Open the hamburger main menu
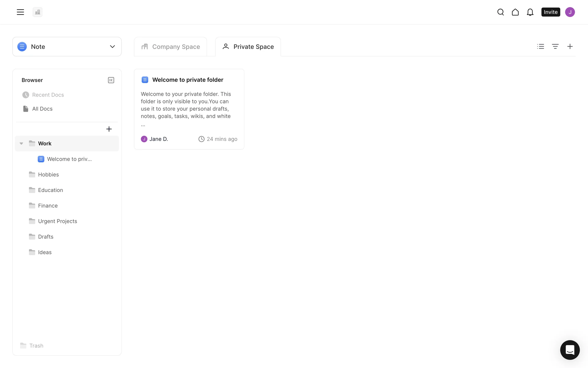 [x=20, y=12]
